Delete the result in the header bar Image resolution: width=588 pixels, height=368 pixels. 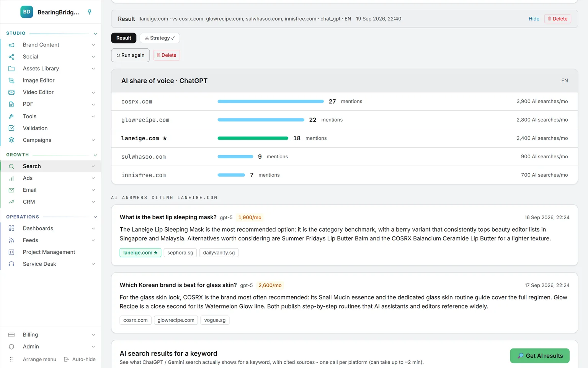click(x=558, y=19)
